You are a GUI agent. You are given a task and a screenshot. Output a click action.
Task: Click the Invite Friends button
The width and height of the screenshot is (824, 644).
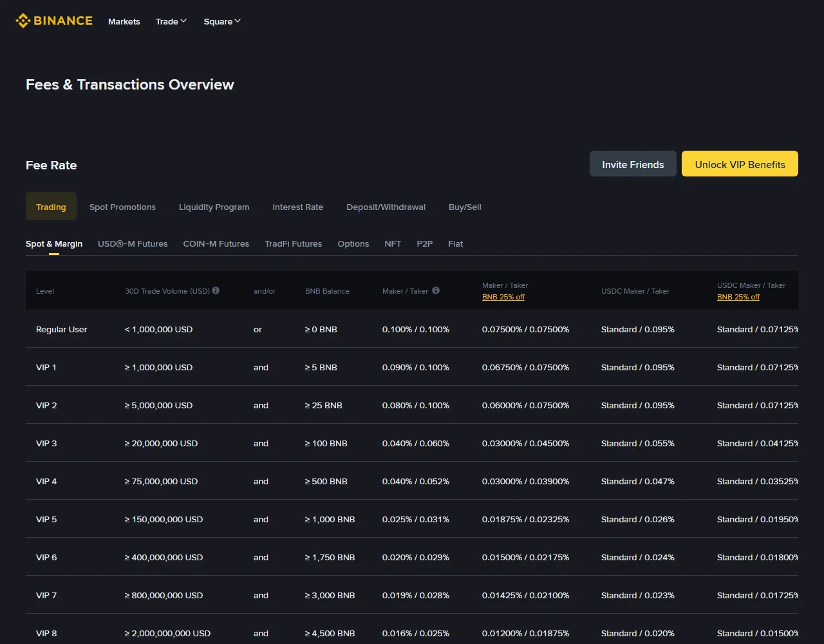pos(633,164)
